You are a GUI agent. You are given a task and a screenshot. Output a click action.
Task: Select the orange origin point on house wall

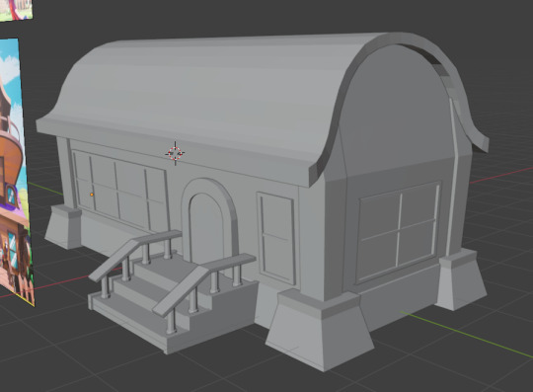pos(92,195)
